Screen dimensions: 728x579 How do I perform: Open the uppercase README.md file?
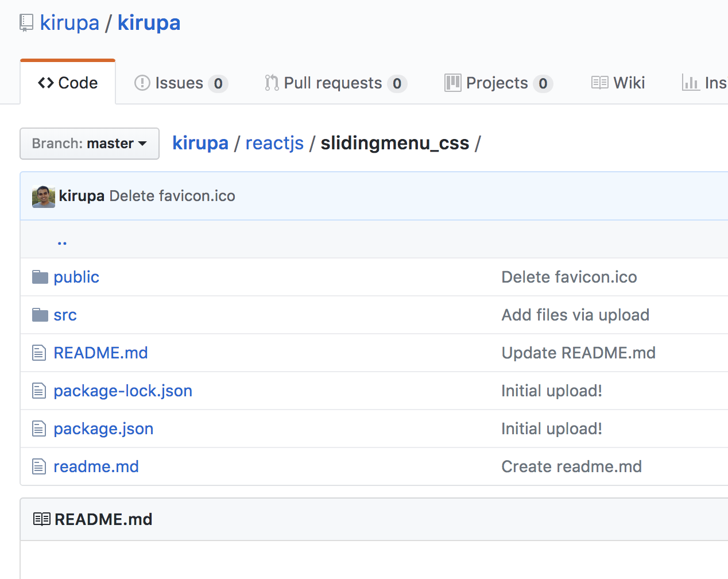point(100,353)
